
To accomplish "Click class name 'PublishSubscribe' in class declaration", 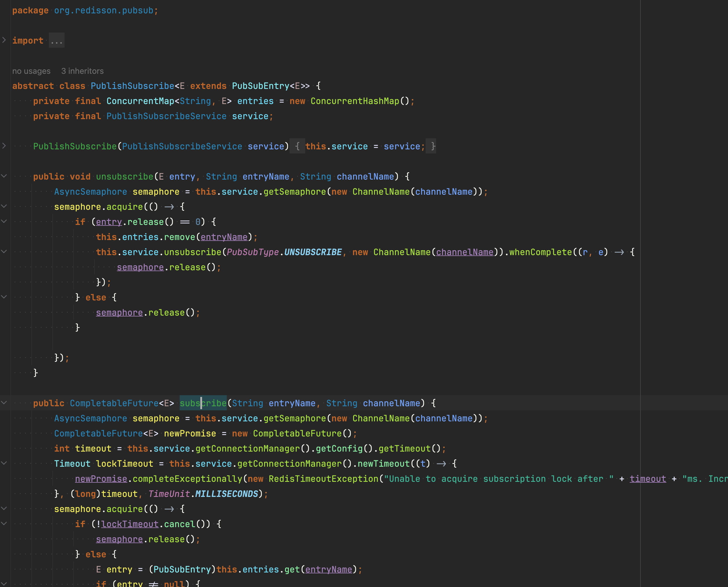I will (x=132, y=86).
